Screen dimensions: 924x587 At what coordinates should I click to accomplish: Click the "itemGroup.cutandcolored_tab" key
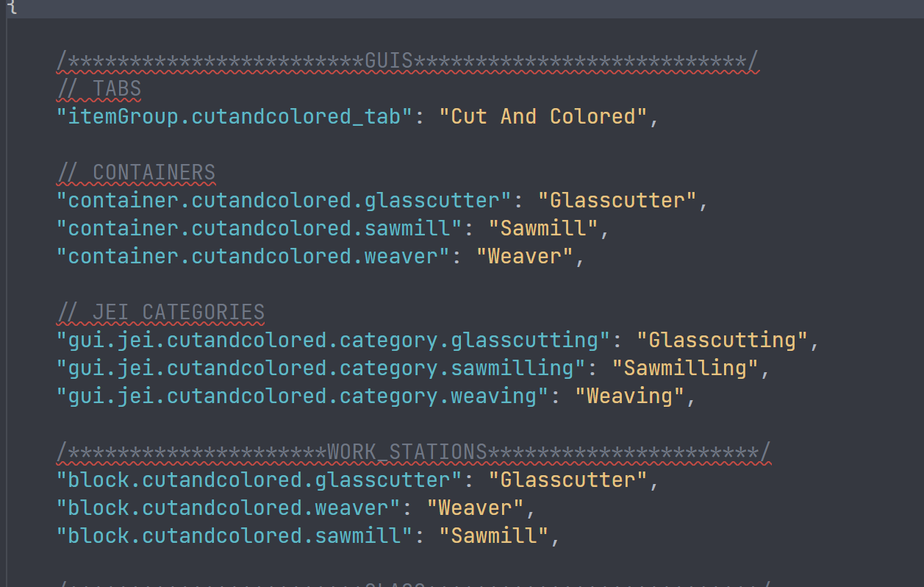[234, 116]
